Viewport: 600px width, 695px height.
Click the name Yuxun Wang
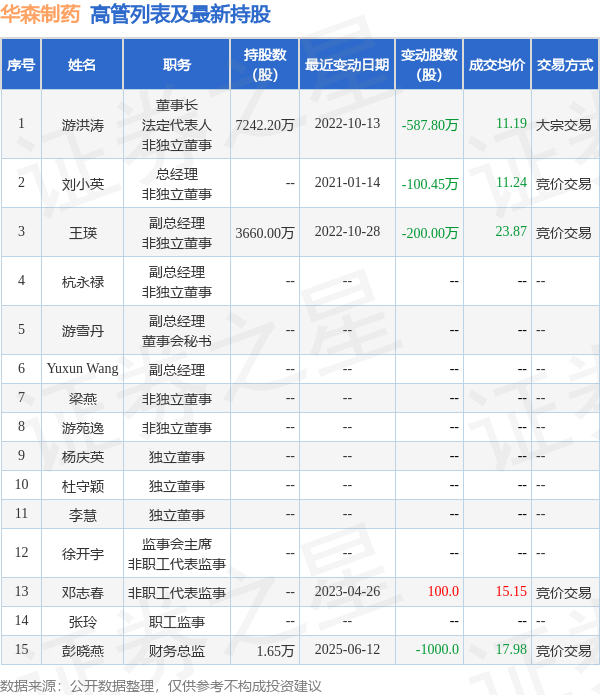[82, 368]
